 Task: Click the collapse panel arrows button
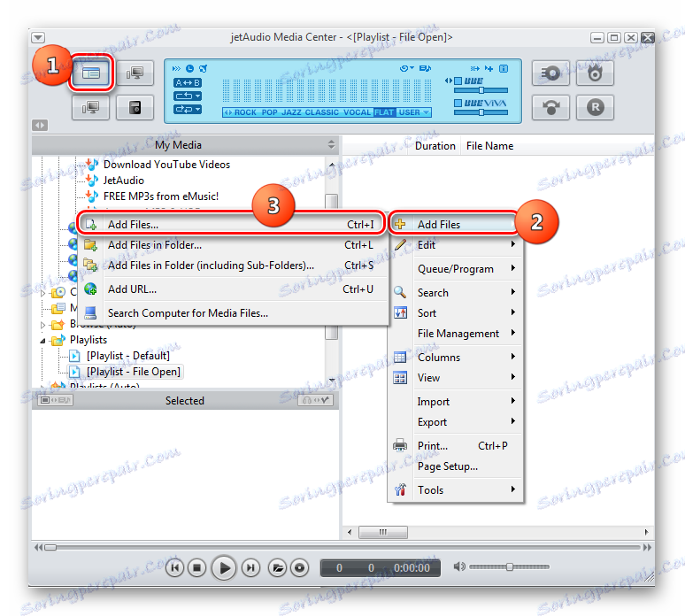pyautogui.click(x=40, y=126)
